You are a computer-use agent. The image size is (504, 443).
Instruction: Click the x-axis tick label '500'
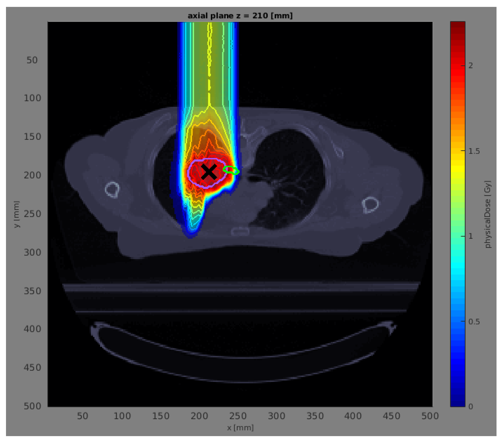point(430,416)
